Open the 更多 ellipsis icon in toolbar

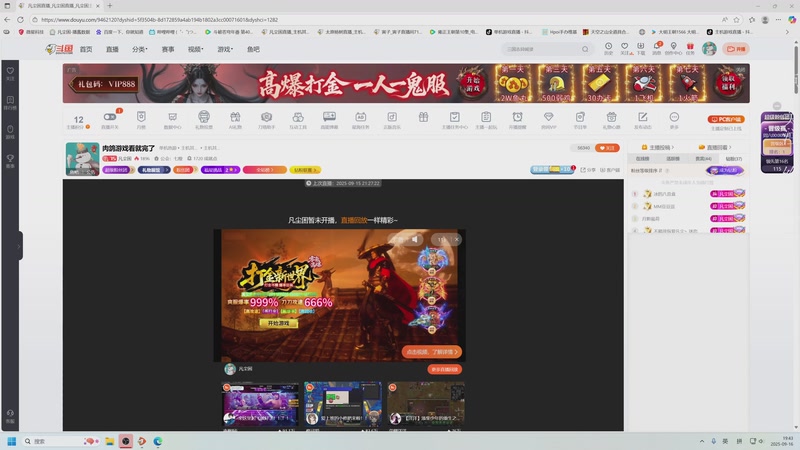[674, 120]
